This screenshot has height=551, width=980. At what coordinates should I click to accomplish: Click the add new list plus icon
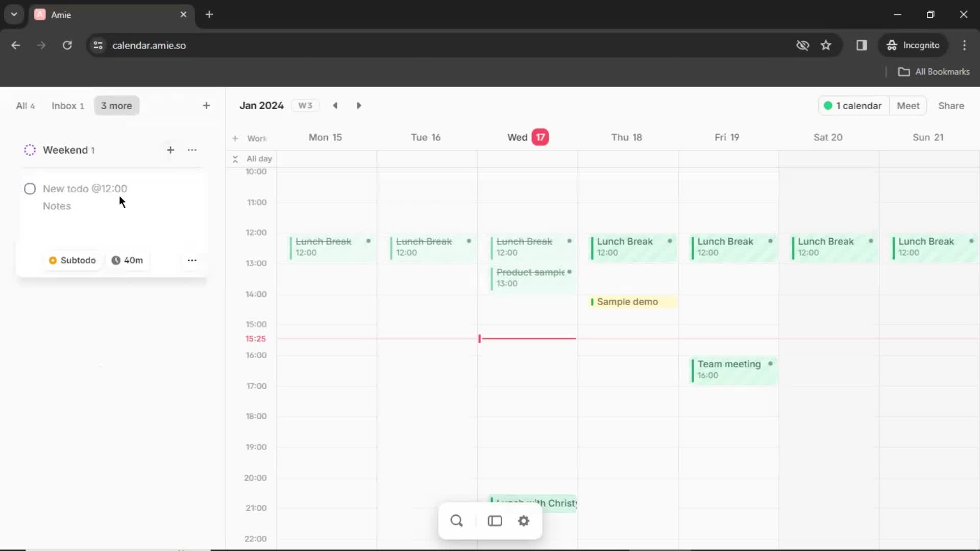pos(206,106)
